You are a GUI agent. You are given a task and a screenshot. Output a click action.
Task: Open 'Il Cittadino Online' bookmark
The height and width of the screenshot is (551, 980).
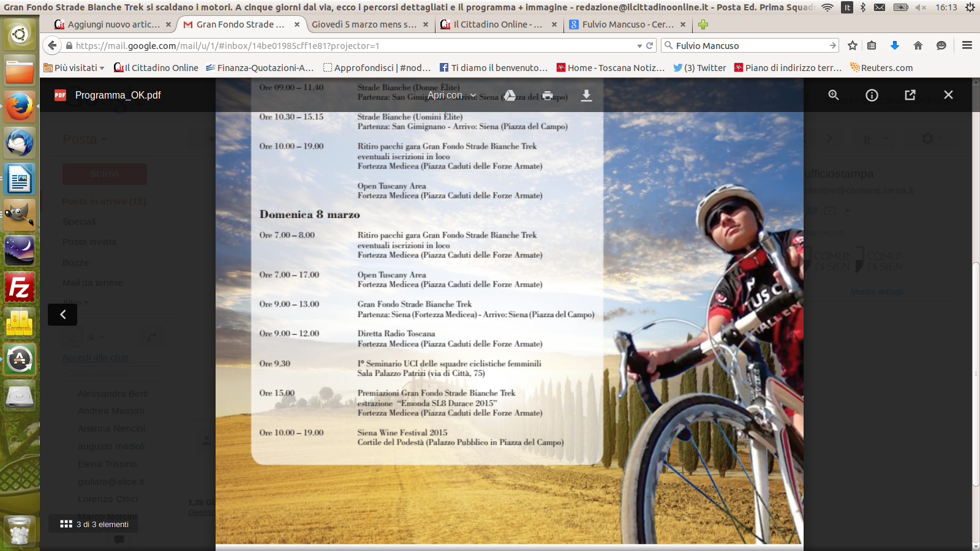click(156, 68)
